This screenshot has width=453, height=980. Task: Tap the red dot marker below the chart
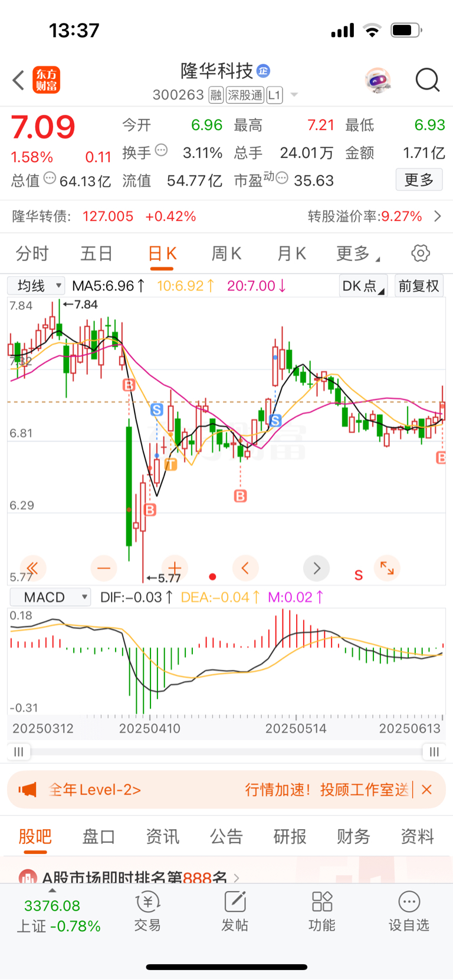pyautogui.click(x=212, y=576)
